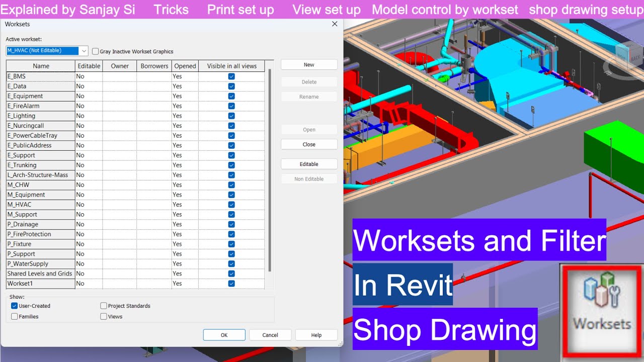Image resolution: width=644 pixels, height=362 pixels.
Task: Toggle Visible in all views for E_Support
Action: (x=231, y=155)
